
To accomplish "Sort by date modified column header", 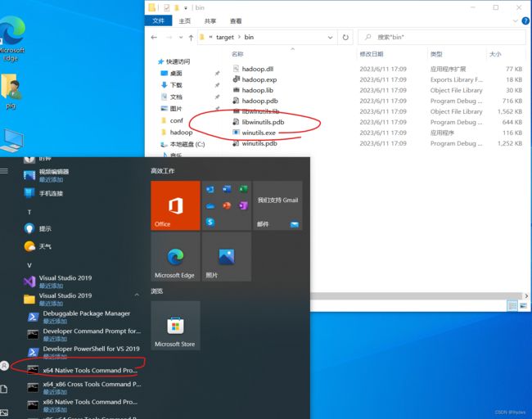I will click(x=372, y=54).
